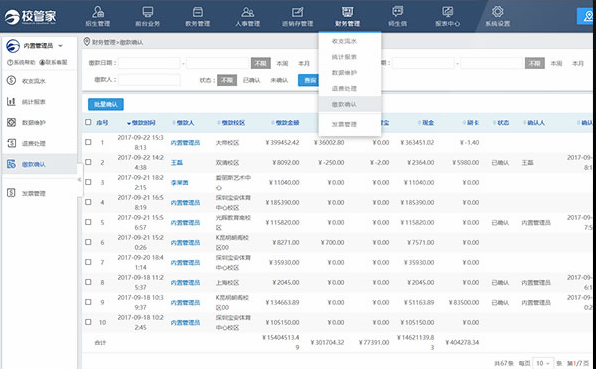
Task: Check the box for row 2 王磊
Action: point(88,162)
